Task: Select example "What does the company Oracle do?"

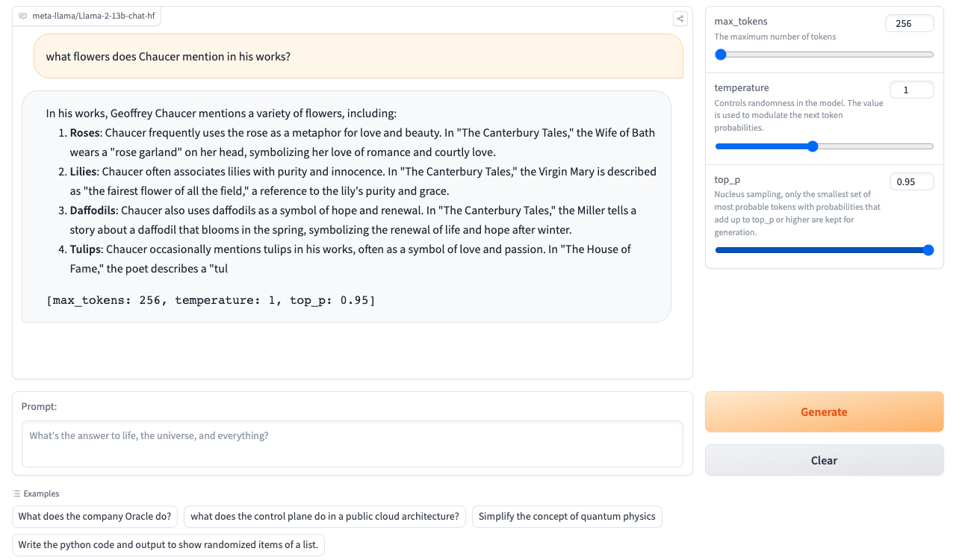Action: pos(95,517)
